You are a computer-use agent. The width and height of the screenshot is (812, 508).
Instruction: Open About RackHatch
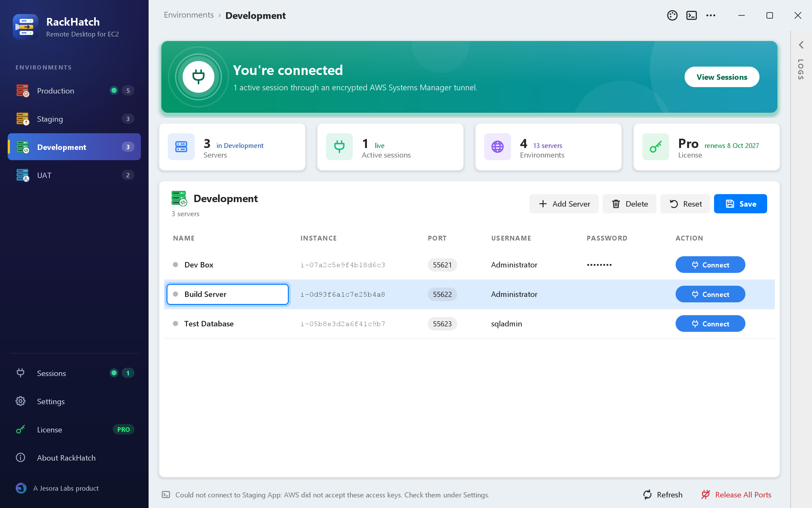[x=74, y=458]
